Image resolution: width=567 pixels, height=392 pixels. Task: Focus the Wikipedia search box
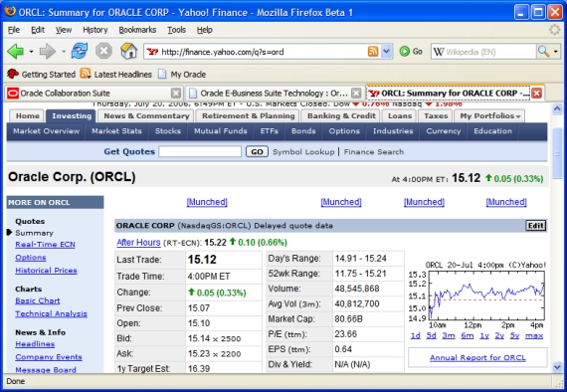pyautogui.click(x=489, y=52)
